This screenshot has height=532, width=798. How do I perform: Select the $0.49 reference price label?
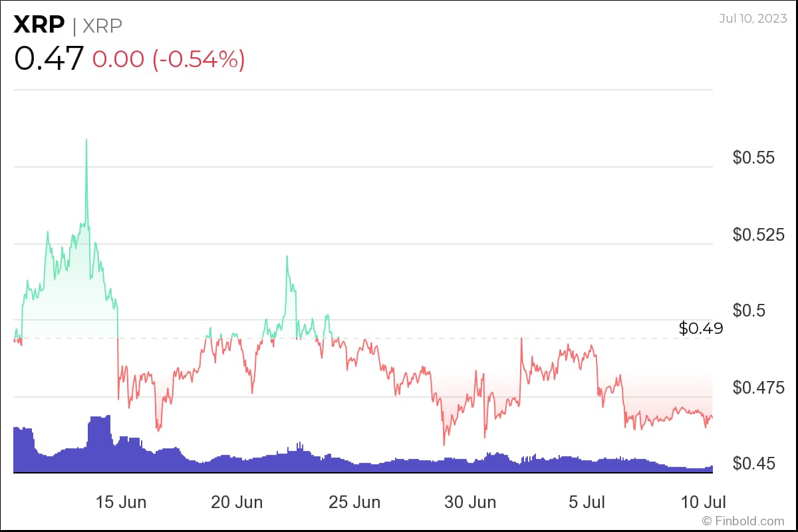[x=701, y=328]
